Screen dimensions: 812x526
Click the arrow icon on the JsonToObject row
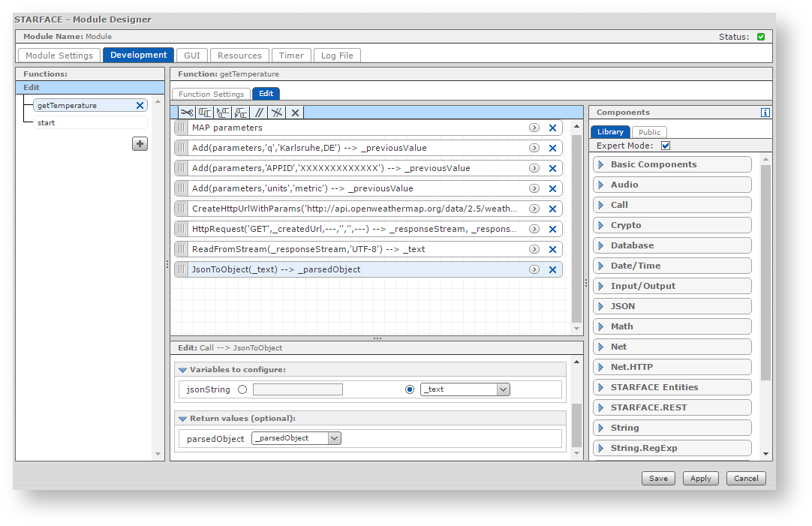click(x=534, y=269)
